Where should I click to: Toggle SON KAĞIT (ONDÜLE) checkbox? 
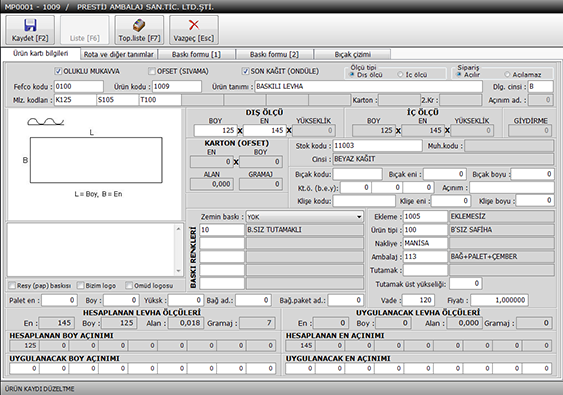pyautogui.click(x=246, y=71)
